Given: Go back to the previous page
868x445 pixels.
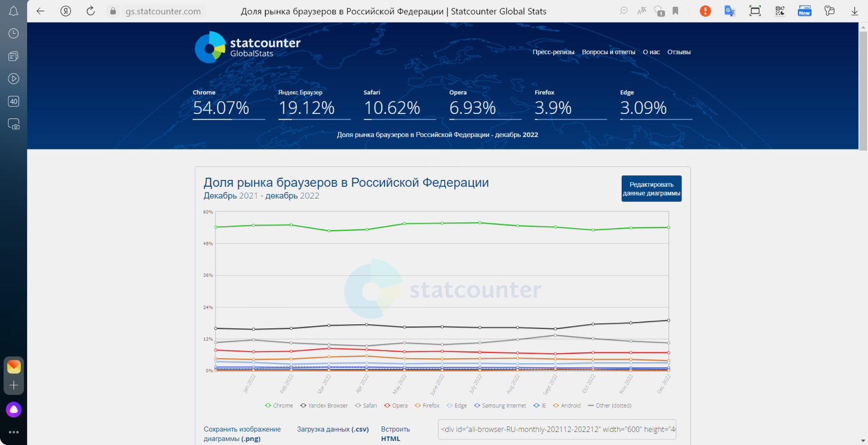Looking at the screenshot, I should [41, 11].
